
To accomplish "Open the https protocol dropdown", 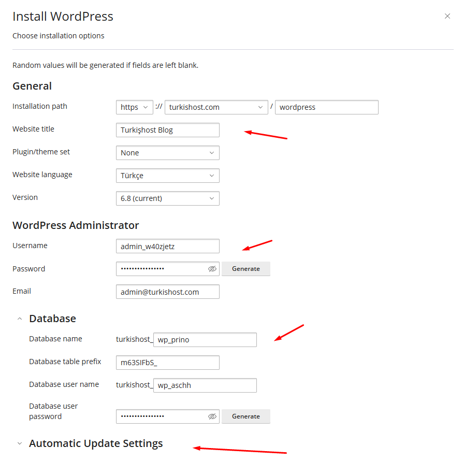I will tap(135, 107).
